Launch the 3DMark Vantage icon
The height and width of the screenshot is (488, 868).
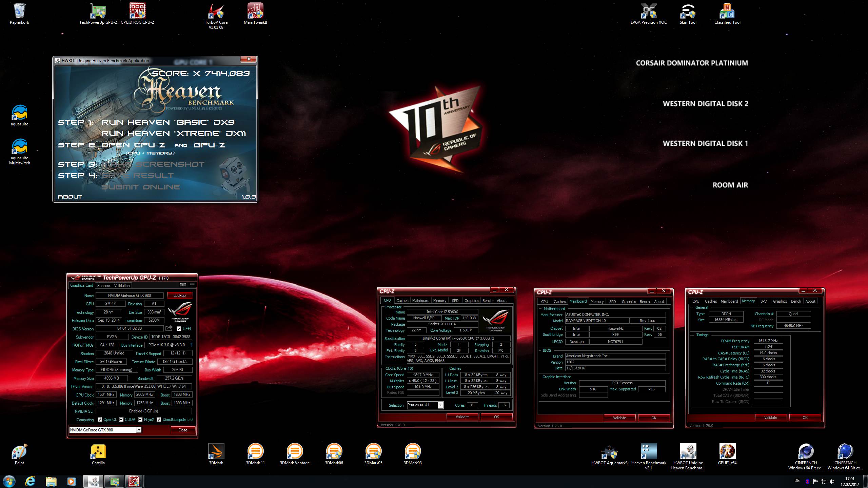coord(295,454)
